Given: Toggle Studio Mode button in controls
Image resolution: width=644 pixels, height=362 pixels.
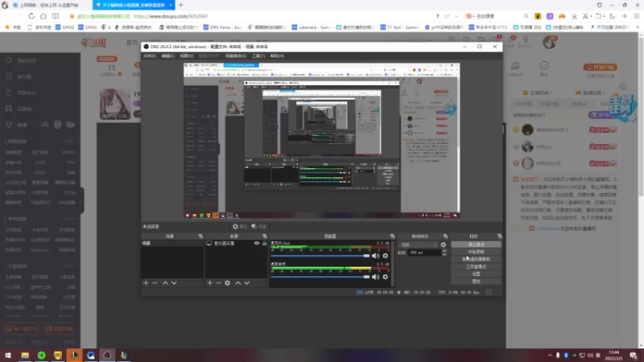Looking at the screenshot, I should [476, 267].
